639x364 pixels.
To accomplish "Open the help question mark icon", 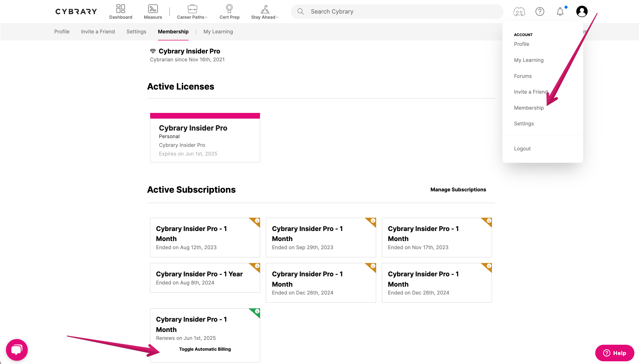I will (540, 11).
